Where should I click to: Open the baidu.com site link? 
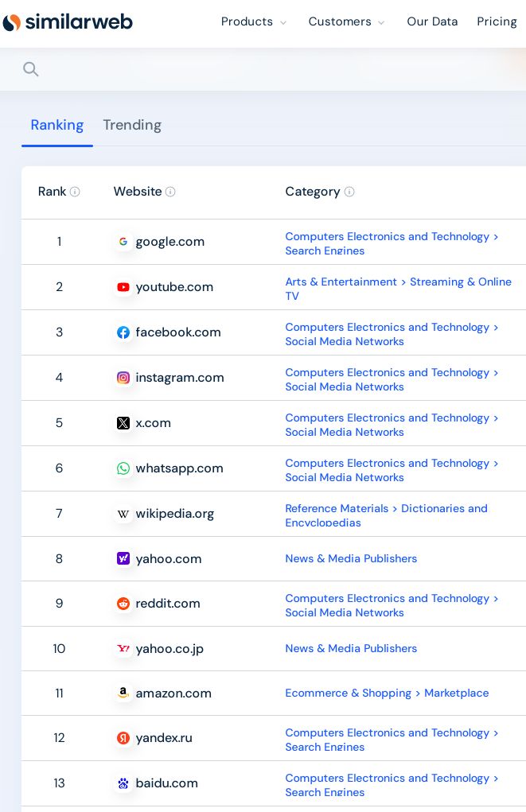[166, 783]
